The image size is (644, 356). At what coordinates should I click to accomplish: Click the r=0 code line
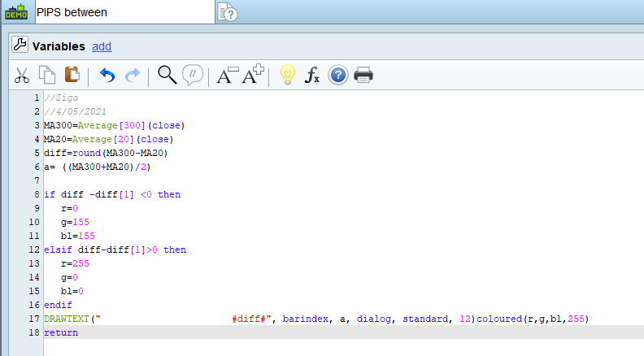[69, 208]
